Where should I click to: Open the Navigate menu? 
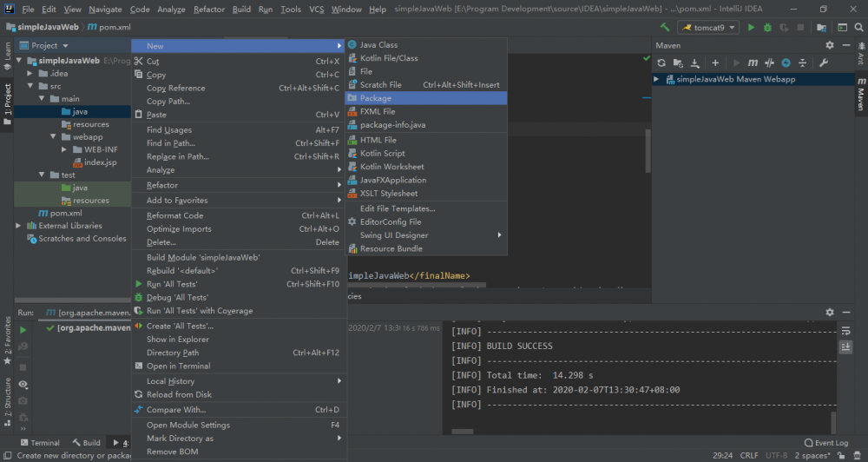105,10
